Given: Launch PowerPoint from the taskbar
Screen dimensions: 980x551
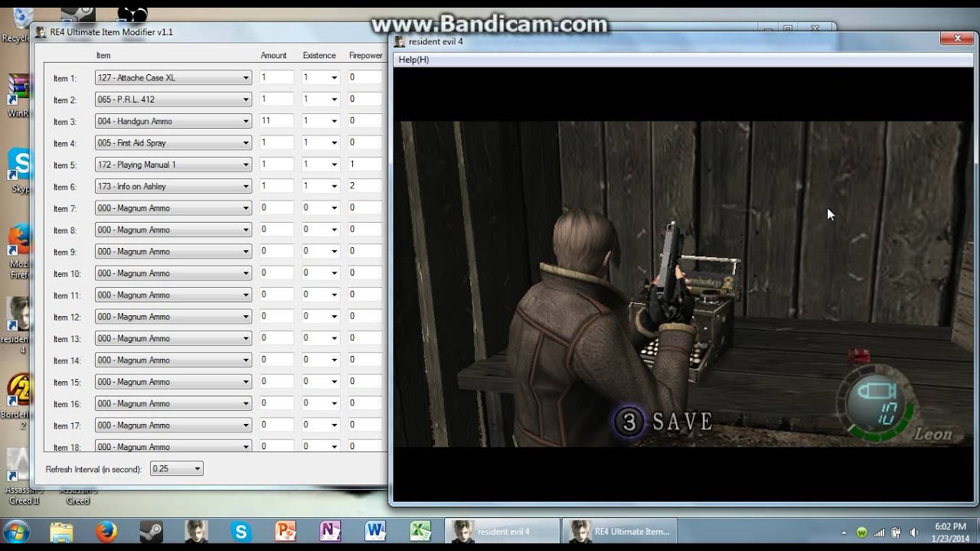Looking at the screenshot, I should pos(286,531).
